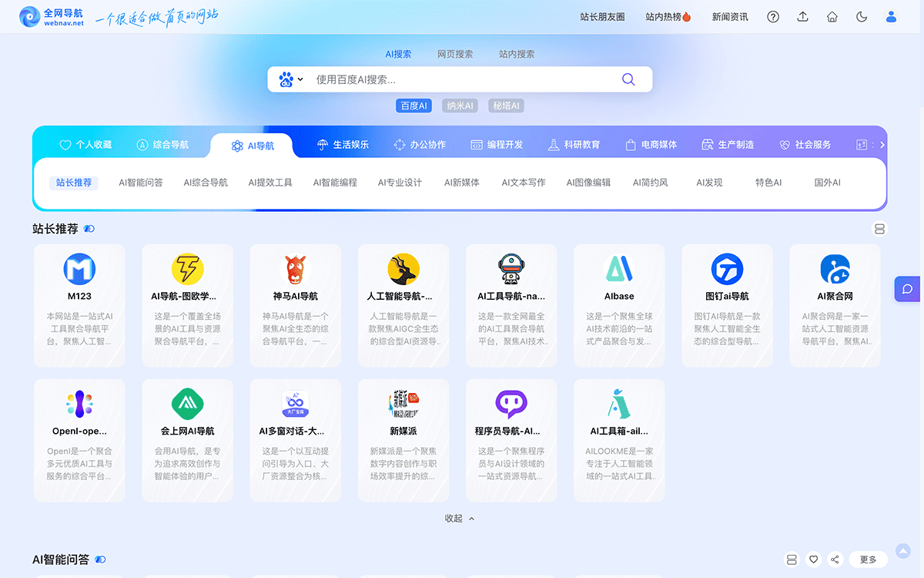Open the help question mark icon
The image size is (924, 578).
coord(773,16)
